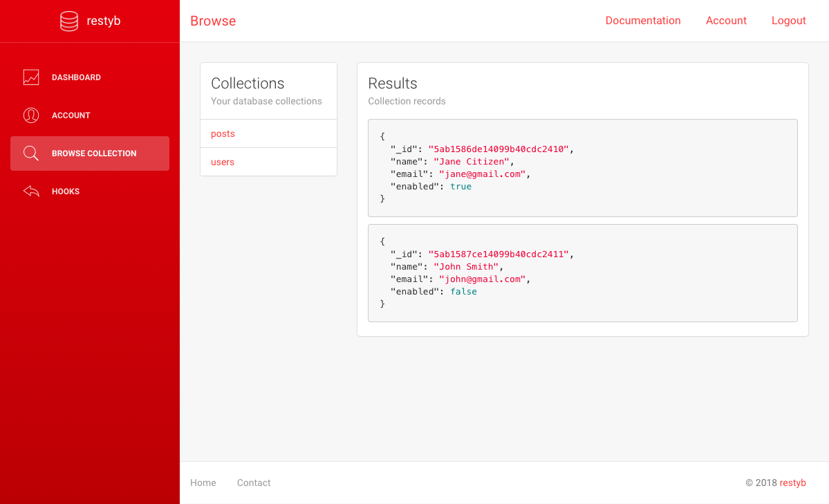Open the ACCOUNT sidebar item
Screen dimensions: 829x504
pyautogui.click(x=90, y=115)
